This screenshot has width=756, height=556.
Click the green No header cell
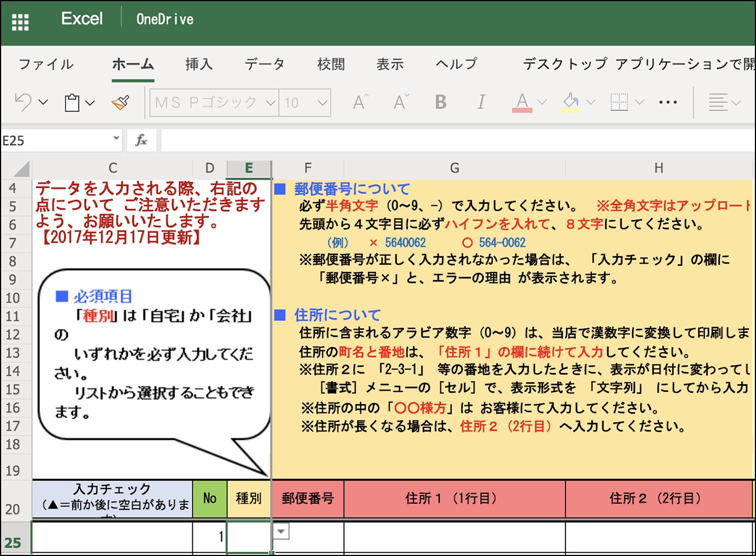210,499
